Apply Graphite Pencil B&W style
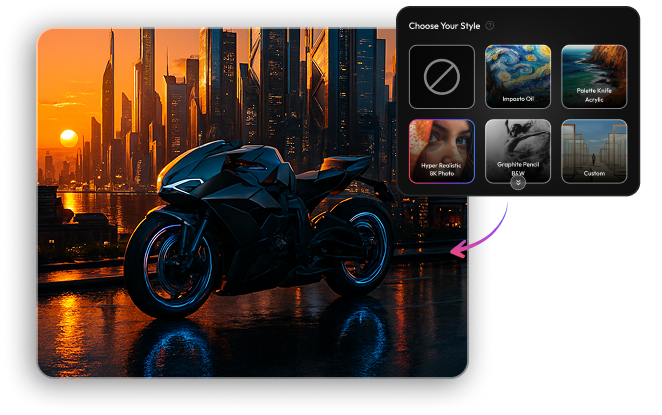The image size is (662, 415). [518, 148]
